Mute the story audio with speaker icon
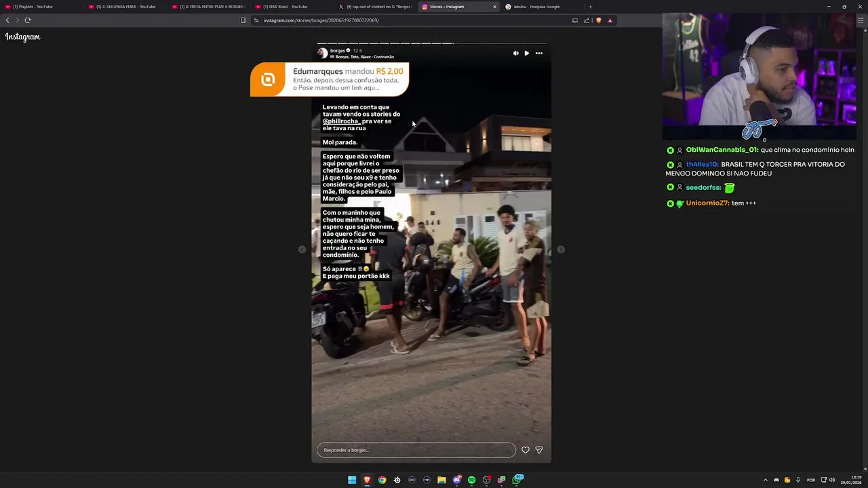This screenshot has height=488, width=868. coord(515,53)
